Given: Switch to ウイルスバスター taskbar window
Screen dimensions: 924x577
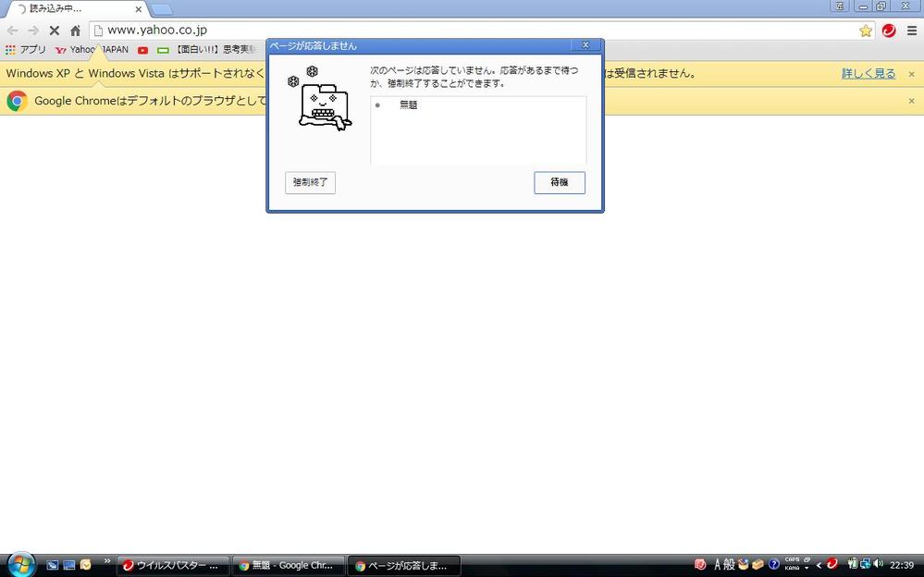Looking at the screenshot, I should tap(171, 565).
